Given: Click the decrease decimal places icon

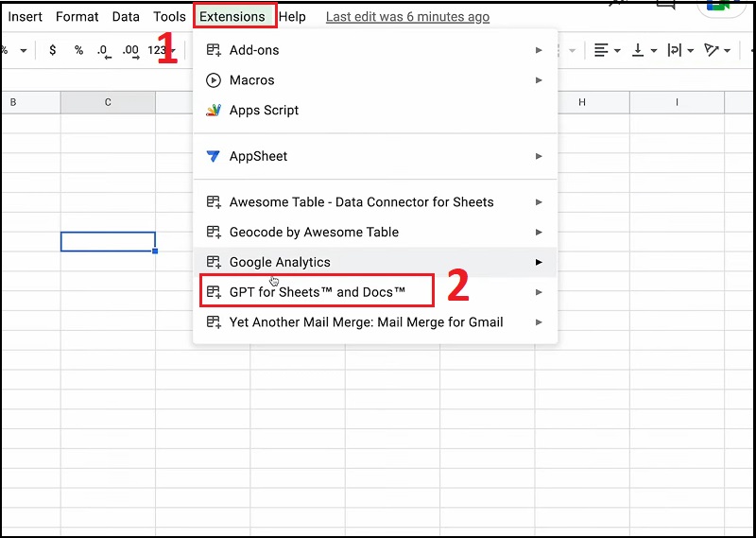Looking at the screenshot, I should (104, 51).
